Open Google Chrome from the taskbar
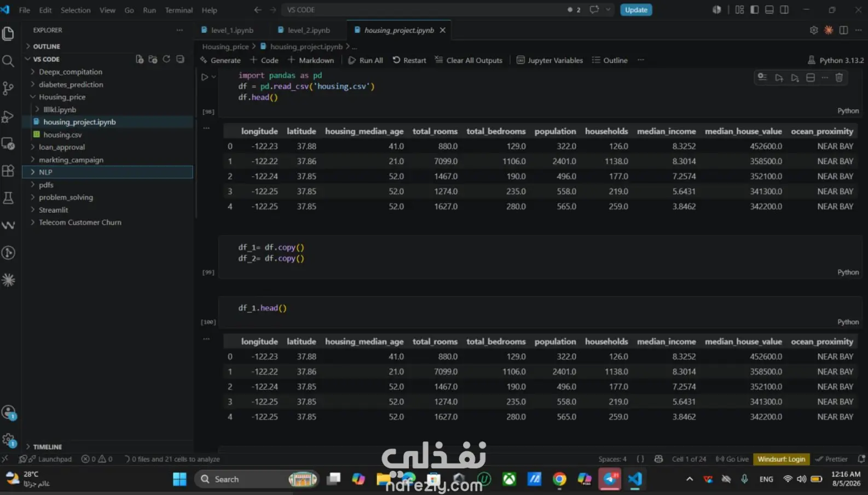 pos(559,479)
